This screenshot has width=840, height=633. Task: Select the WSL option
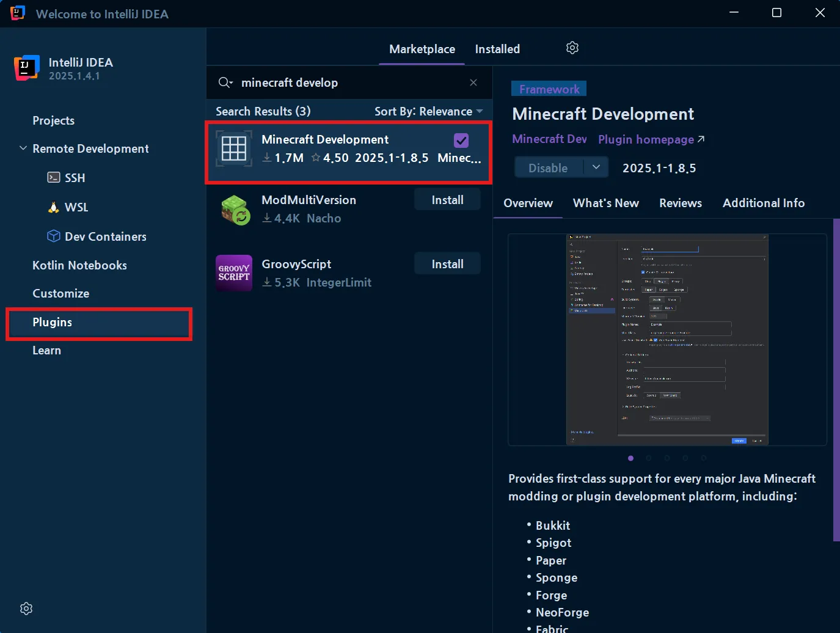click(x=76, y=207)
